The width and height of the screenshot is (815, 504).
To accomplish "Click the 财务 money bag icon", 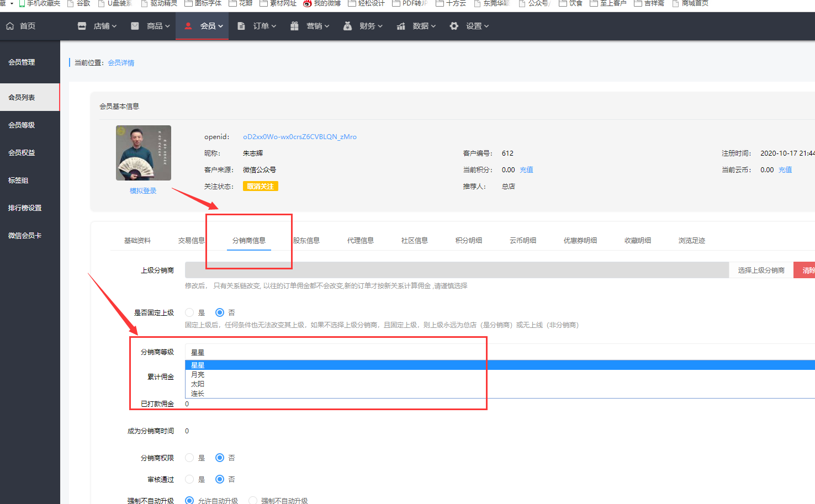I will click(x=347, y=26).
